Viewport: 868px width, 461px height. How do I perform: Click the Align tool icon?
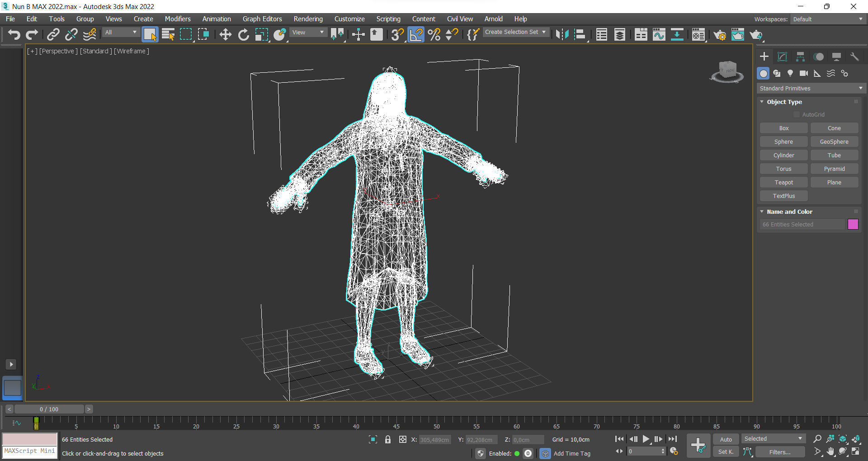(580, 35)
